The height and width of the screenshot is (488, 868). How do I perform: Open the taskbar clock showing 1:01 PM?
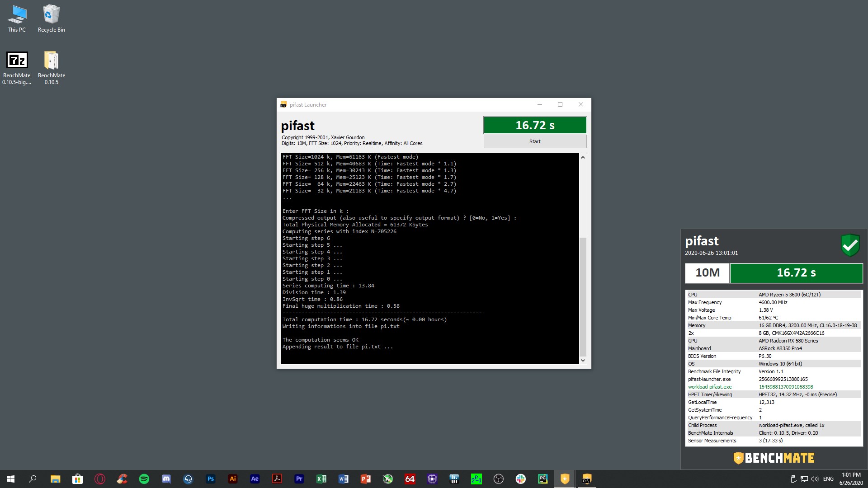(x=851, y=479)
